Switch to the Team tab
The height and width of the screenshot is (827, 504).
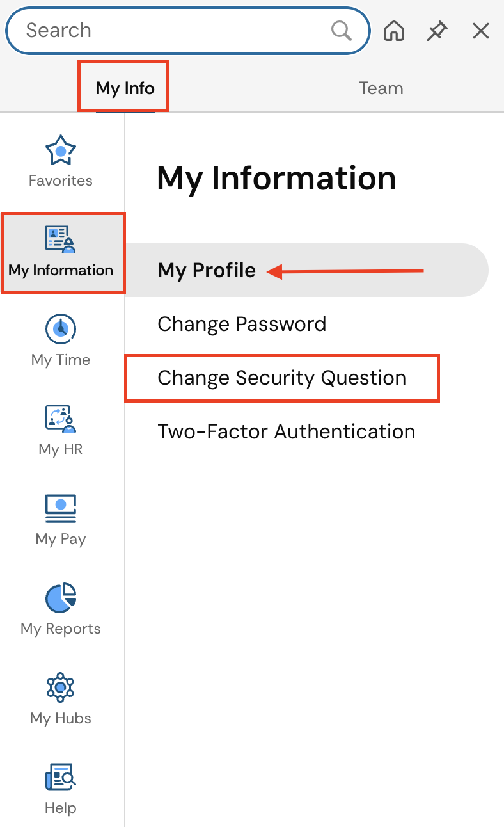pyautogui.click(x=381, y=88)
